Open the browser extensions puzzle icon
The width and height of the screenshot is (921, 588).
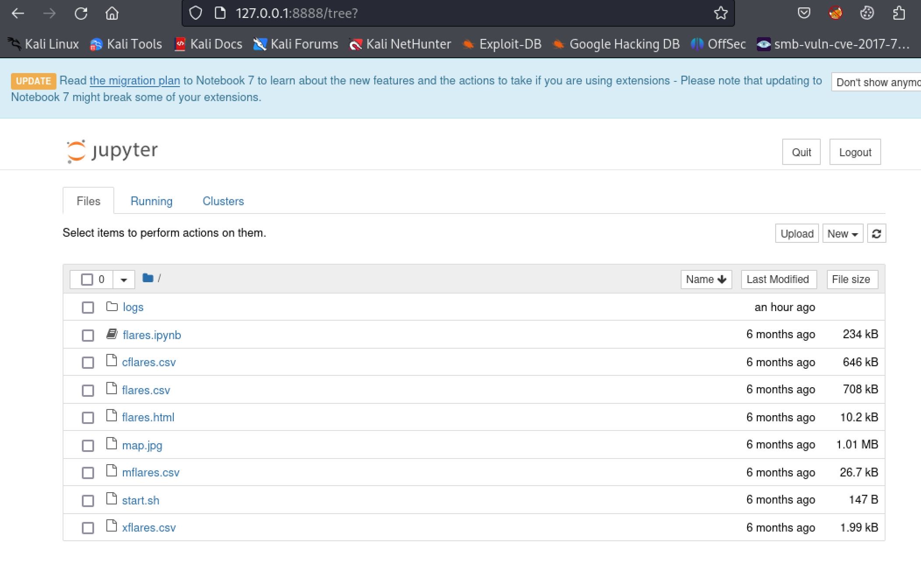coord(899,14)
